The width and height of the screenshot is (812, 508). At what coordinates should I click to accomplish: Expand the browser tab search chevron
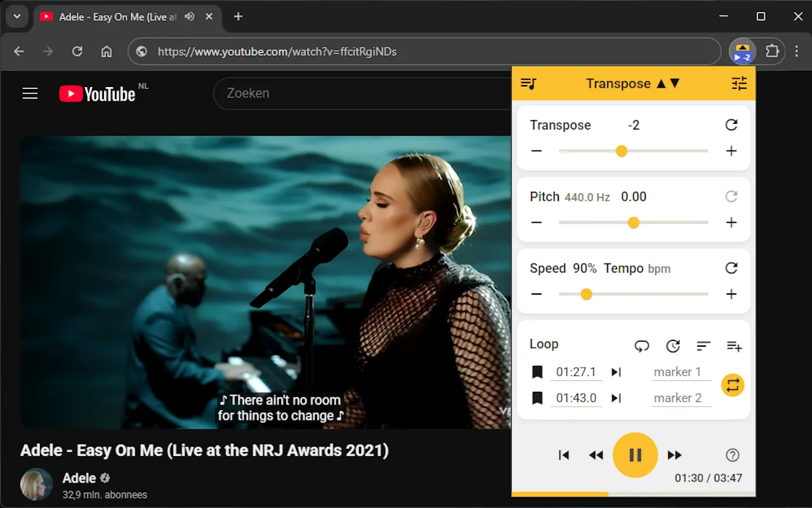pyautogui.click(x=16, y=17)
